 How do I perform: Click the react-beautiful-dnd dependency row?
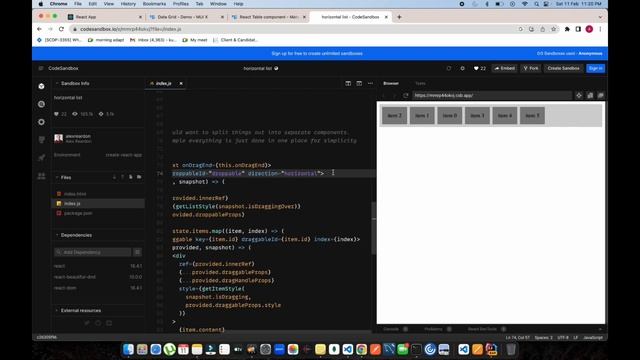point(98,277)
